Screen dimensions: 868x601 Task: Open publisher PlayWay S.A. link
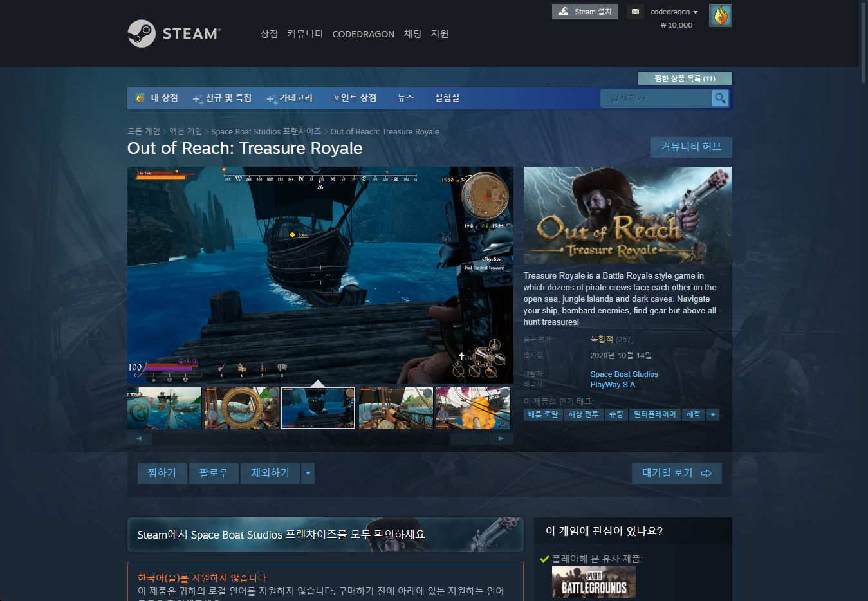613,384
